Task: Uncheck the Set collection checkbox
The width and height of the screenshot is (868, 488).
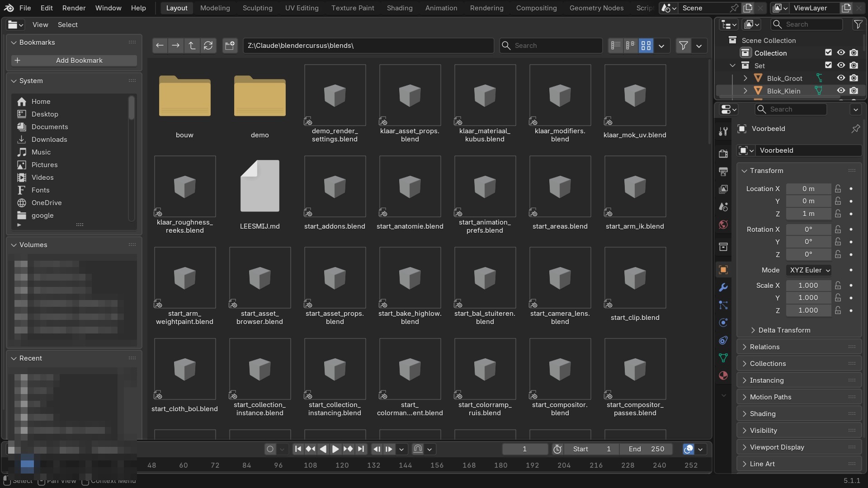Action: (x=828, y=66)
